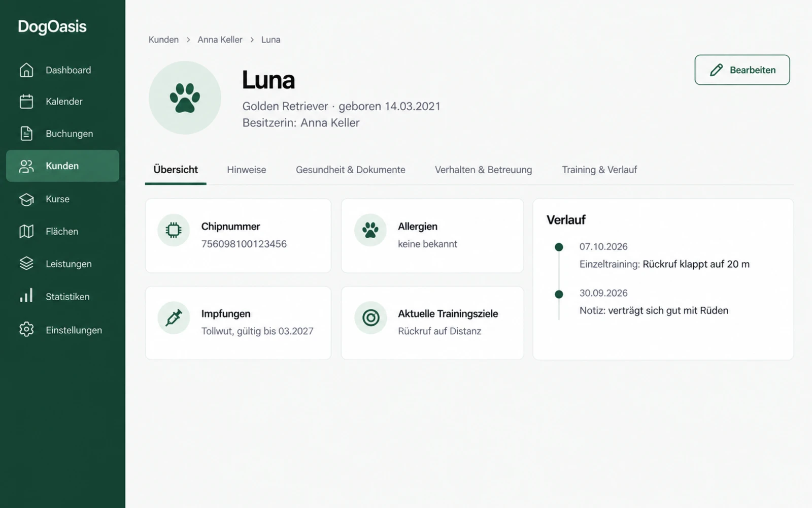812x508 pixels.
Task: Click the Buchungen document icon
Action: click(26, 134)
